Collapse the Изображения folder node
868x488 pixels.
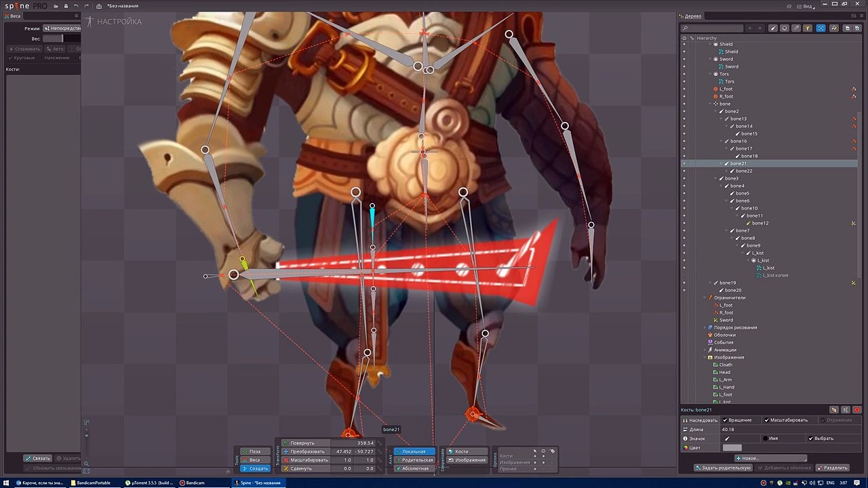pos(704,357)
